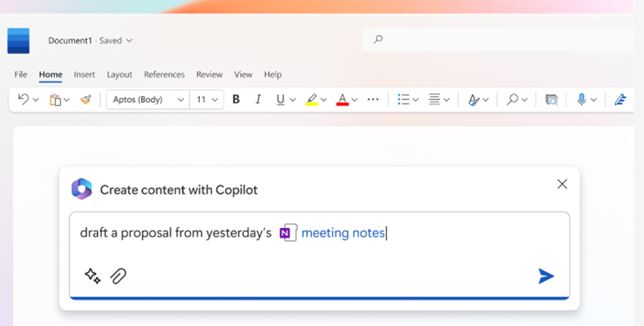Screen dimensions: 644x326
Task: Click the Editor pen icon
Action: 620,100
